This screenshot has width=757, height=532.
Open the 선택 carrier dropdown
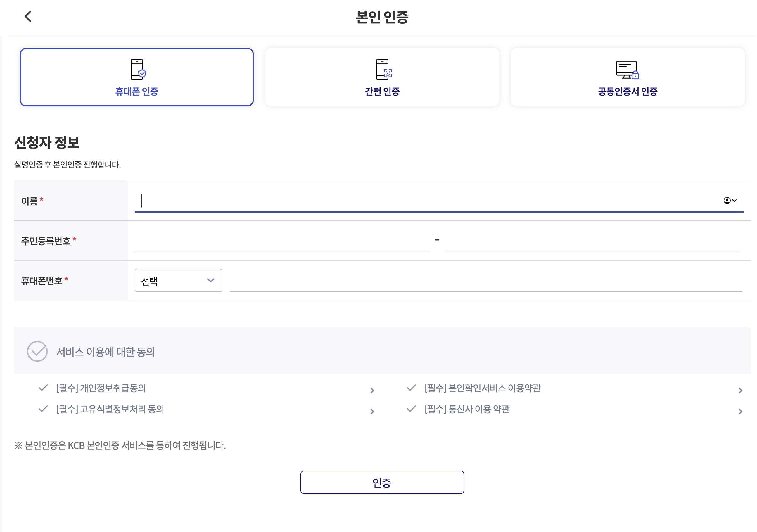[178, 281]
